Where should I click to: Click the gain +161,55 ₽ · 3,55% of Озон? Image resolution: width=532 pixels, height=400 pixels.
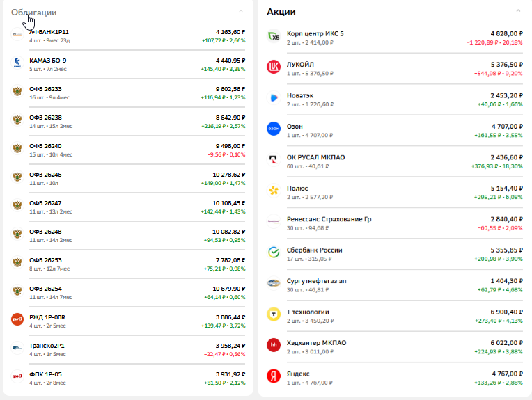coord(499,135)
